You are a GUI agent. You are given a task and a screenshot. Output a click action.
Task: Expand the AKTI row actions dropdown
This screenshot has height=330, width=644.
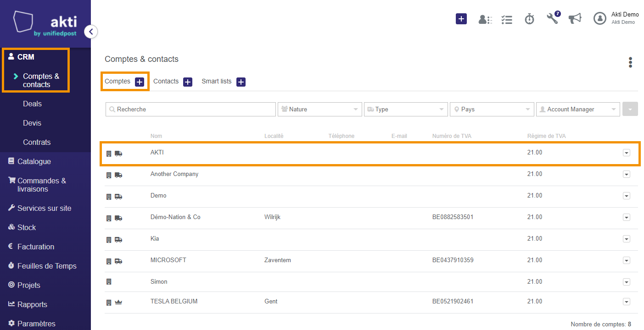(627, 153)
